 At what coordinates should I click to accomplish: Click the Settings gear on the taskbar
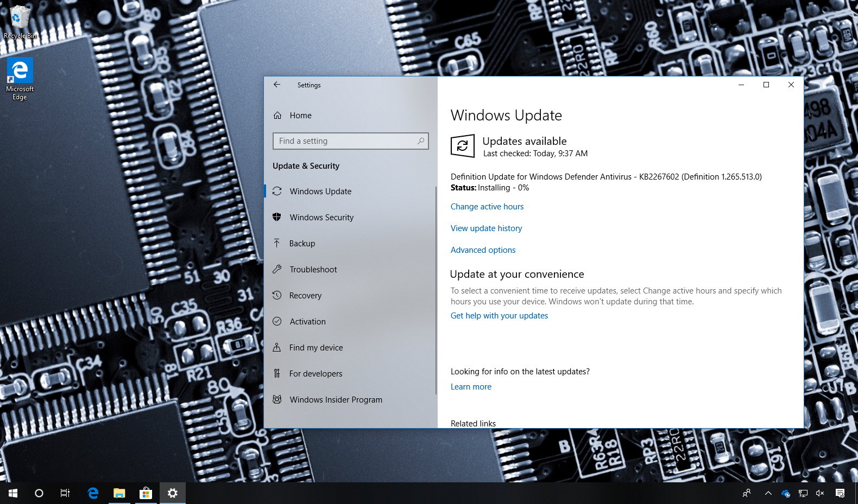coord(173,493)
